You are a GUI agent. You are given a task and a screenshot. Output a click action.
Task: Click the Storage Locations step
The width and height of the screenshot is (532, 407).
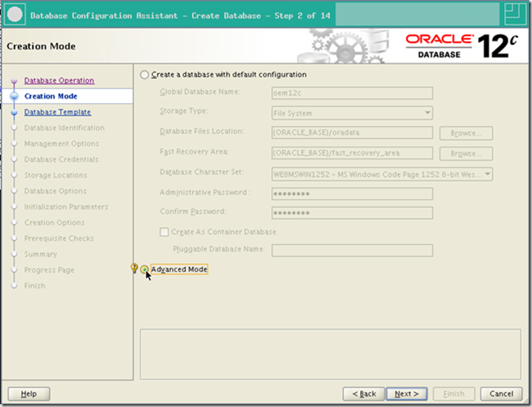click(x=56, y=175)
